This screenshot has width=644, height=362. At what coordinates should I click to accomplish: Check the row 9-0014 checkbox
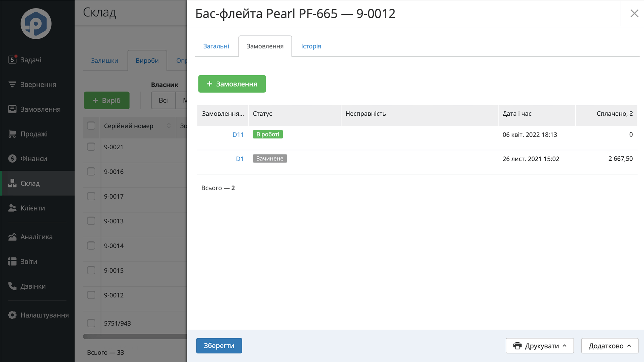(x=91, y=246)
